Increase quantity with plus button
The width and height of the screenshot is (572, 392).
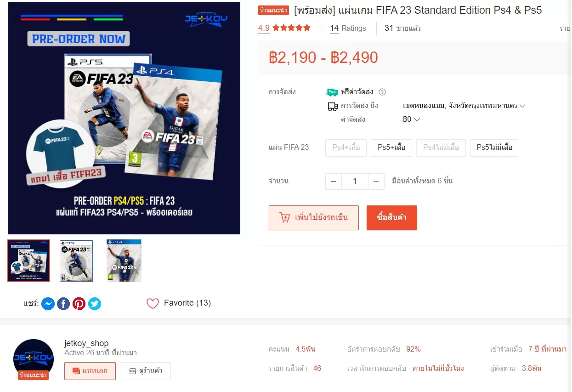[376, 182]
